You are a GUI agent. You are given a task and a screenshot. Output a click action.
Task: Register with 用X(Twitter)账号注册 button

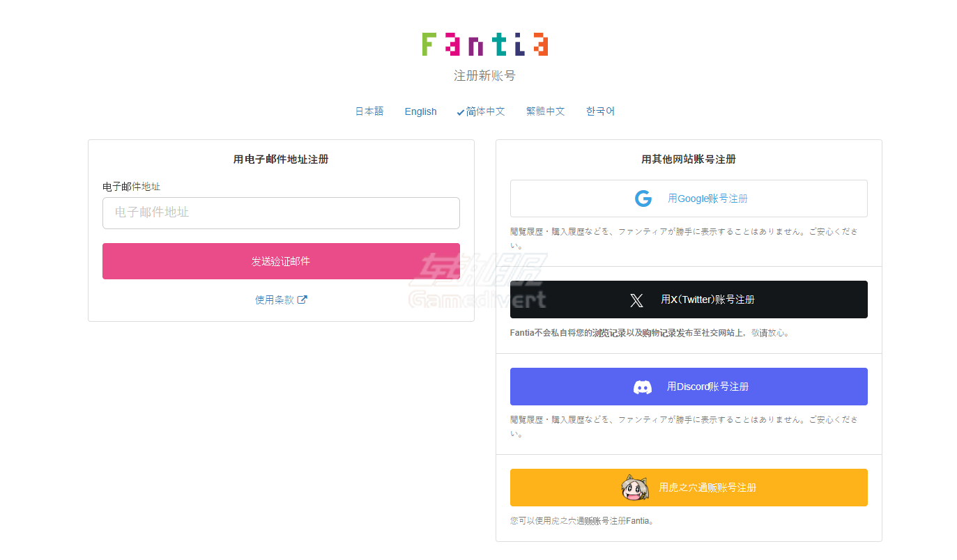(689, 300)
